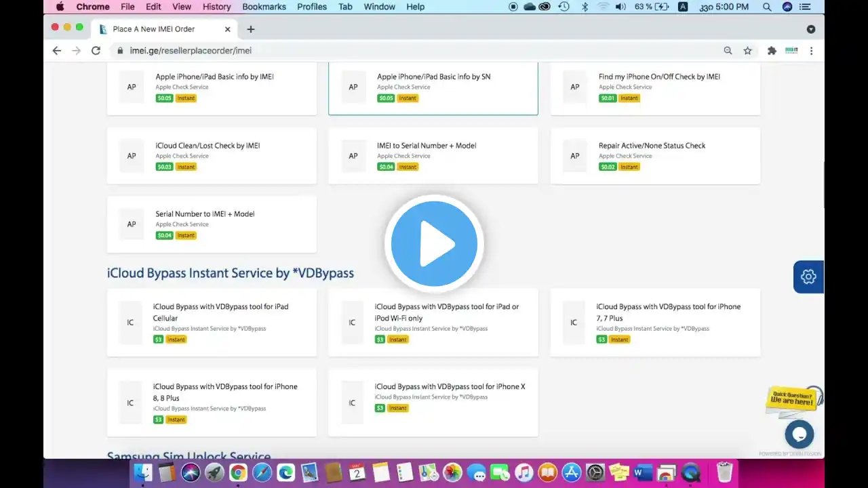
Task: Open the Chrome three-dot menu
Action: [811, 50]
